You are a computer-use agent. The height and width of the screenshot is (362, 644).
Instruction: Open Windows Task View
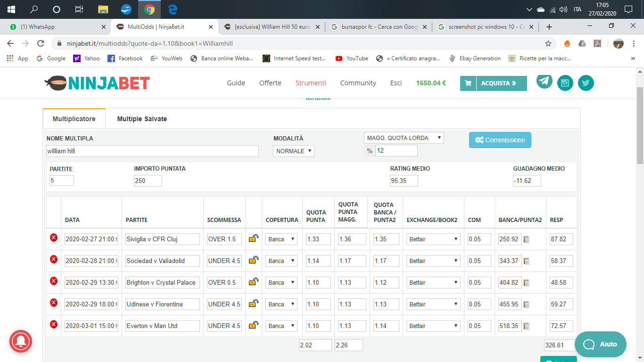coord(79,9)
